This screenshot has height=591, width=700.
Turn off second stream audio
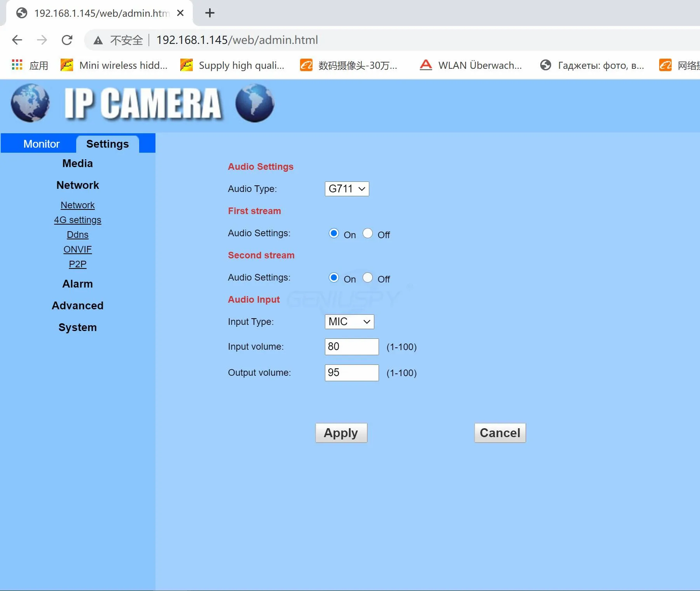pyautogui.click(x=368, y=278)
